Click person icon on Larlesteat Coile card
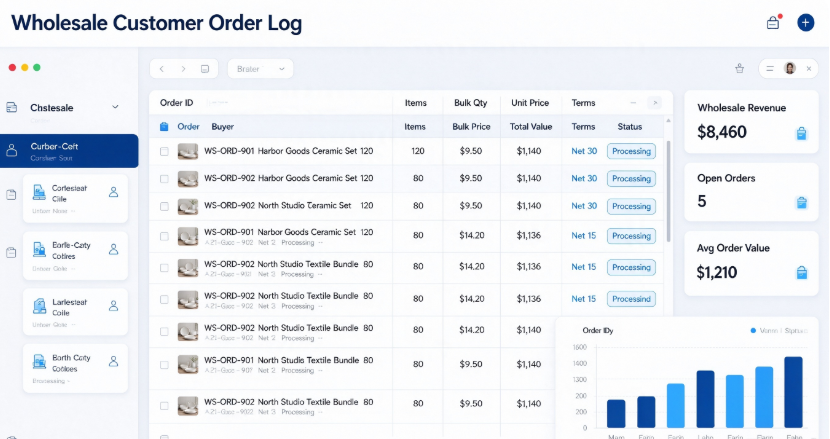 click(x=113, y=306)
